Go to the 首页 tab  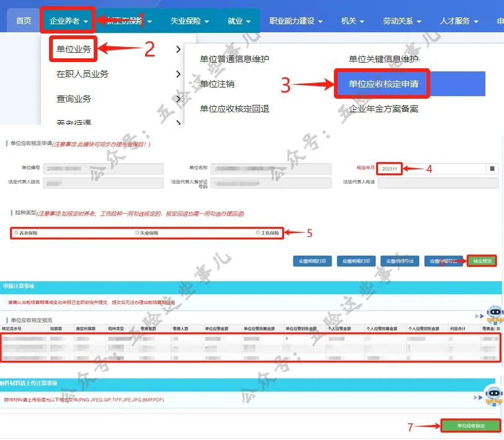coord(24,21)
